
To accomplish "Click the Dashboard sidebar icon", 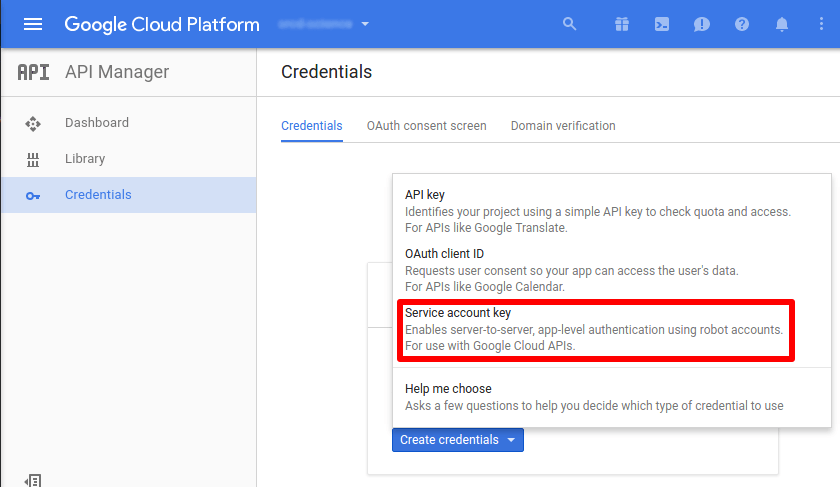I will click(33, 123).
